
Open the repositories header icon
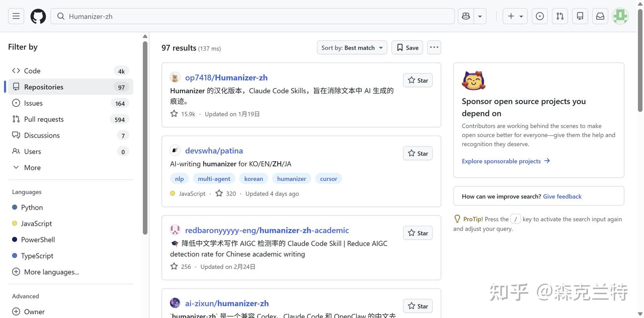tap(580, 16)
